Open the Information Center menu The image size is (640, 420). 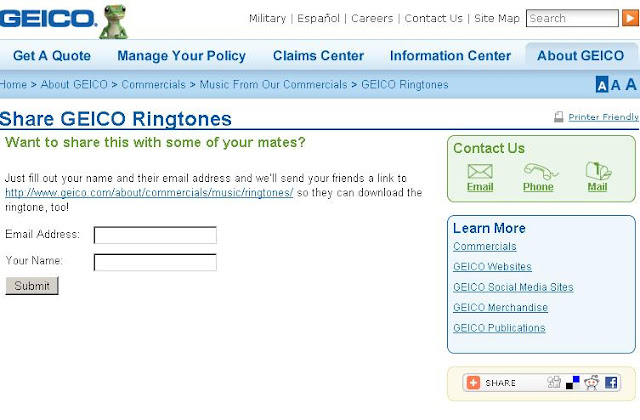[450, 56]
